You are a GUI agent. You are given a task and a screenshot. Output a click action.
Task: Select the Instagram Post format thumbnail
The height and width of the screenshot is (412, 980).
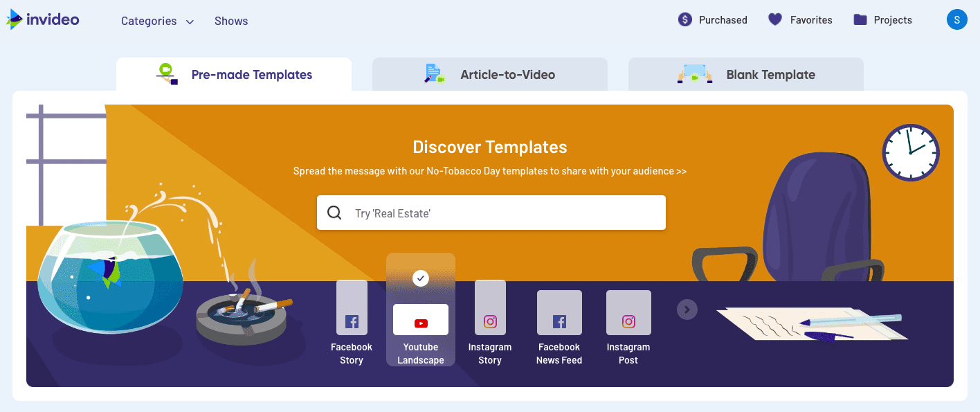pyautogui.click(x=628, y=312)
